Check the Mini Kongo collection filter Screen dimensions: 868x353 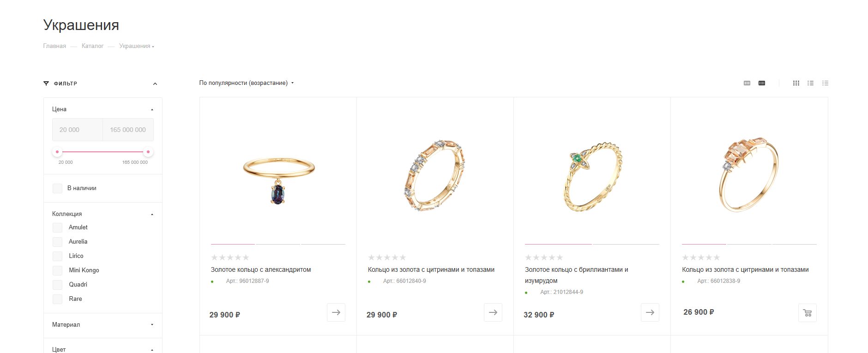[57, 270]
